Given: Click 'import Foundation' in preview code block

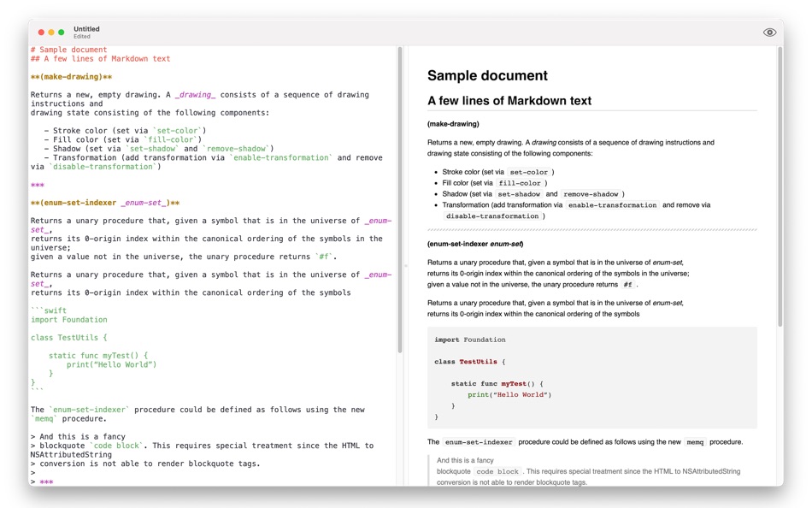Looking at the screenshot, I should [x=470, y=340].
